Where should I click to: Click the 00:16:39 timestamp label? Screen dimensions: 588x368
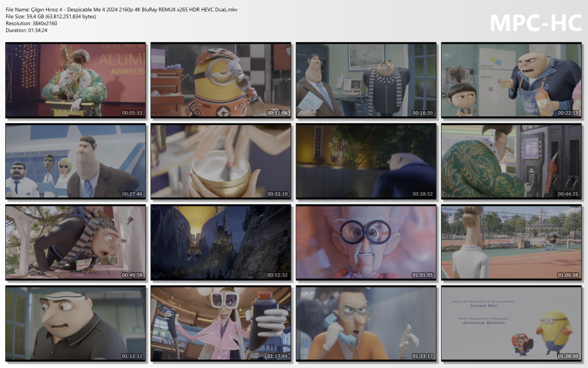(x=423, y=113)
